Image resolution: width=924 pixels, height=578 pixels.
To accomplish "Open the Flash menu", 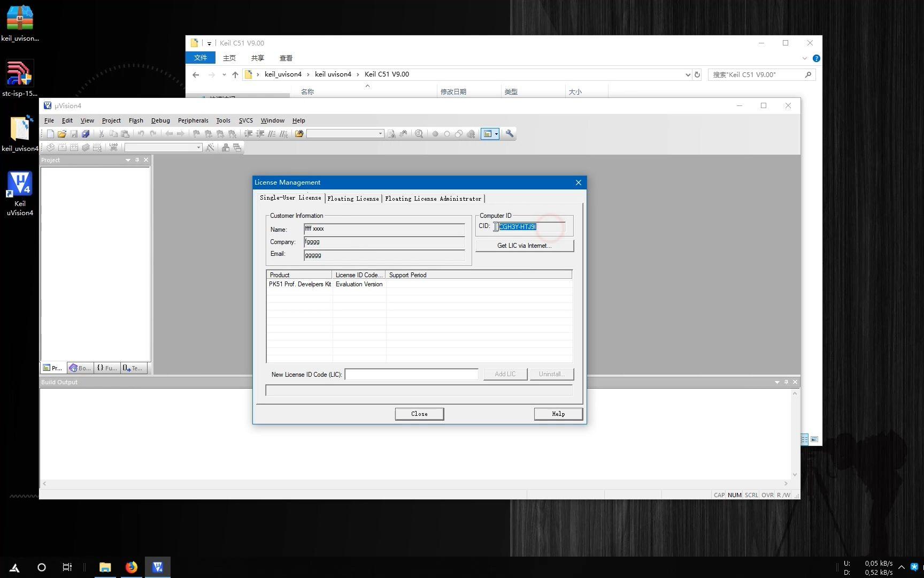I will coord(136,120).
